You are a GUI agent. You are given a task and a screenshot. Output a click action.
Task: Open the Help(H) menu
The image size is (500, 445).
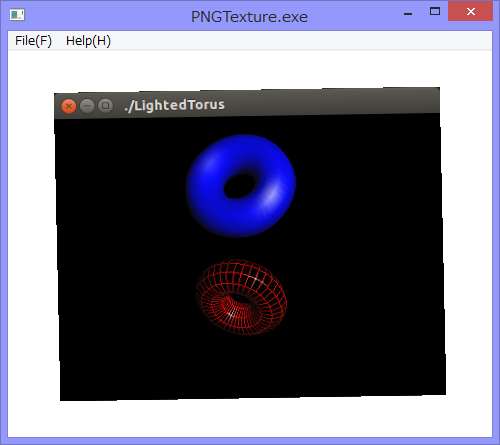tap(88, 41)
